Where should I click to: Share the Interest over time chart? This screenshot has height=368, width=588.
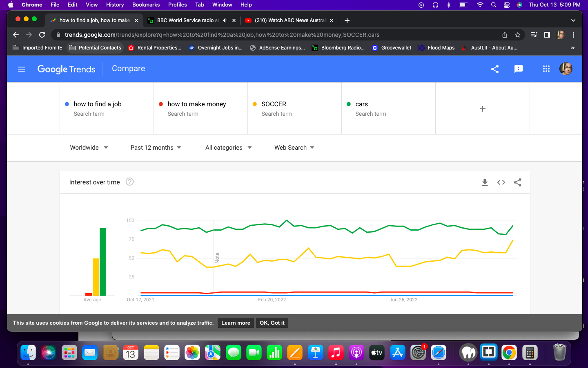click(517, 182)
